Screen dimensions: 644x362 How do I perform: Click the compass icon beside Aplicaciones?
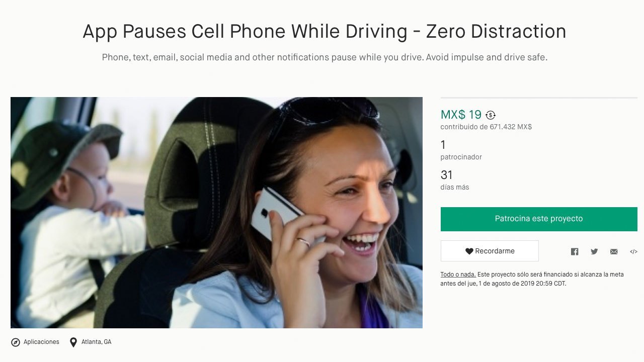click(x=16, y=342)
